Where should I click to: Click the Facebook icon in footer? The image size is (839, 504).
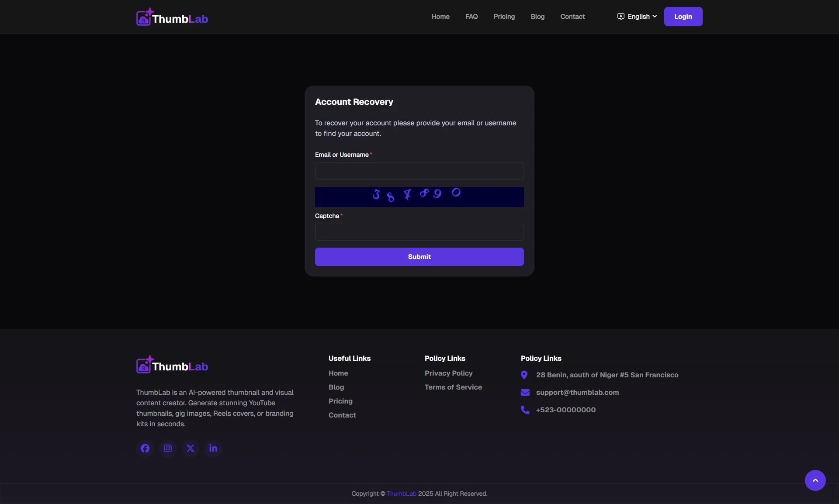tap(145, 448)
